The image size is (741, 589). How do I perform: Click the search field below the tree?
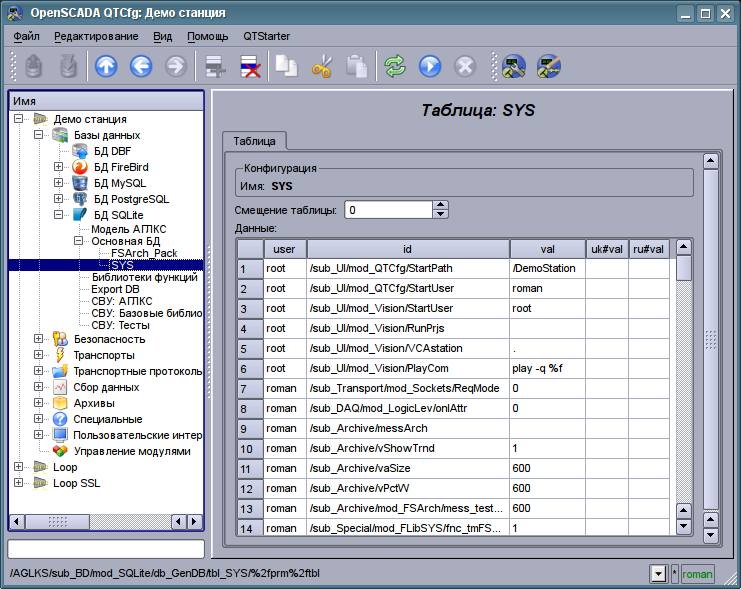106,549
